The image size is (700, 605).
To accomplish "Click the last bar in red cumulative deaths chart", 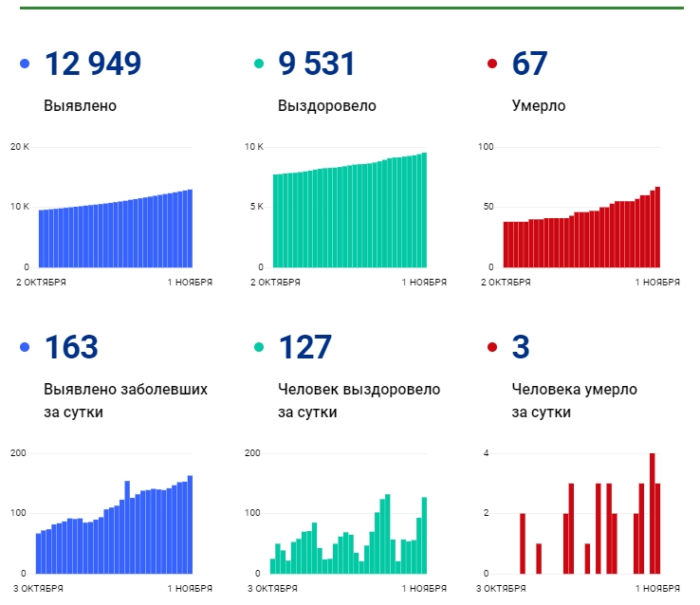I will click(x=657, y=227).
